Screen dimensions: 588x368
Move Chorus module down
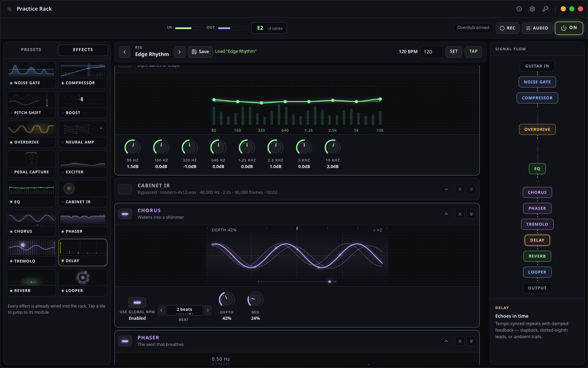point(471,214)
